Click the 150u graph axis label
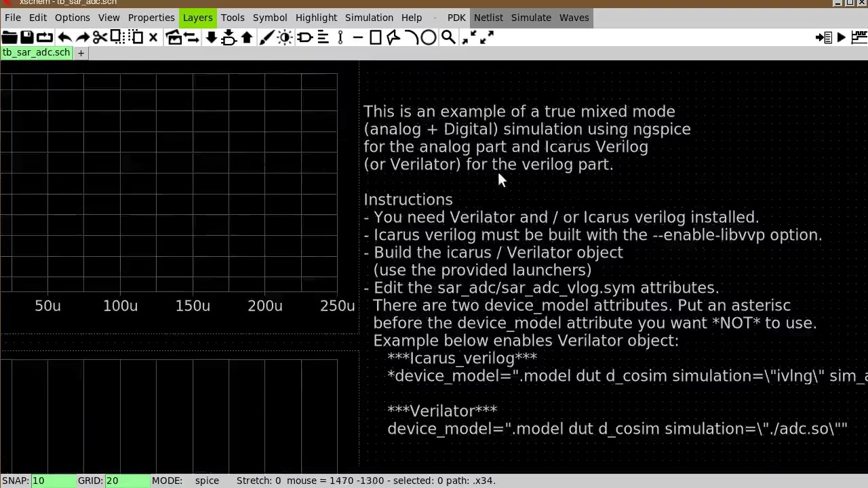The height and width of the screenshot is (488, 868). click(x=193, y=306)
